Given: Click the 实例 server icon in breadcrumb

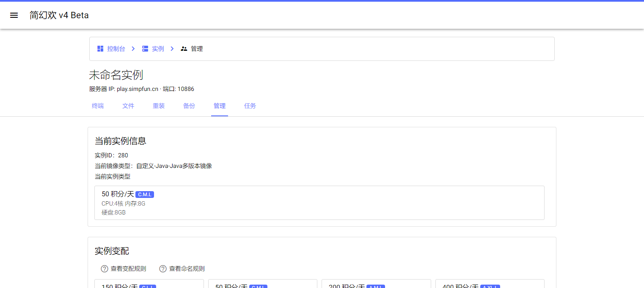Looking at the screenshot, I should pos(145,49).
